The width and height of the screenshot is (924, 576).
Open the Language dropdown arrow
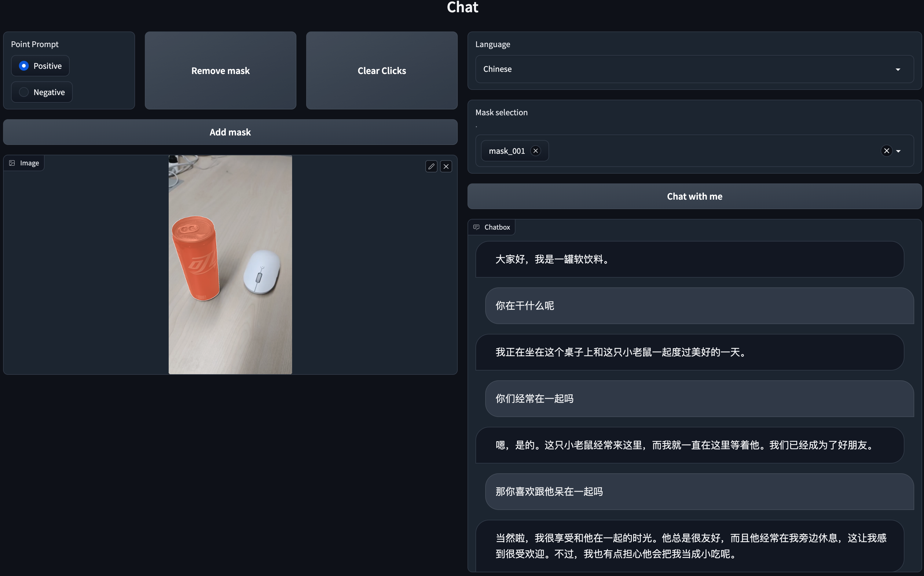click(x=898, y=69)
